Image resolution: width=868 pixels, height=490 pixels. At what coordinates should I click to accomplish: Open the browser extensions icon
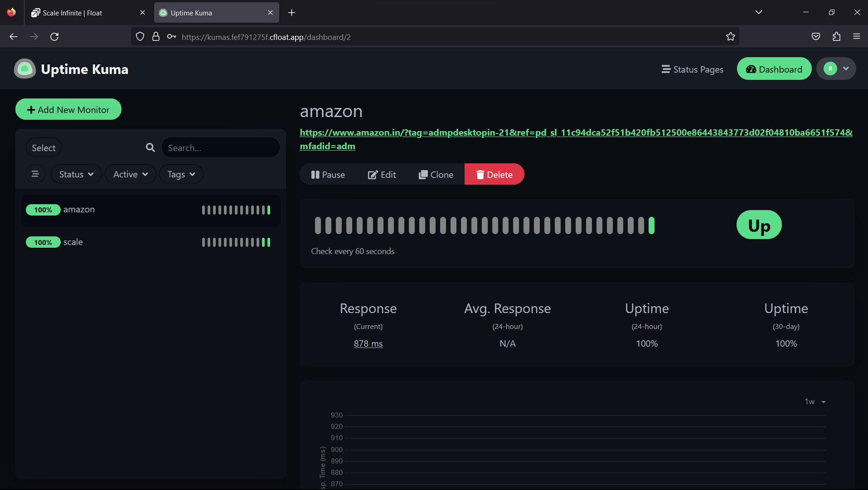(x=837, y=37)
